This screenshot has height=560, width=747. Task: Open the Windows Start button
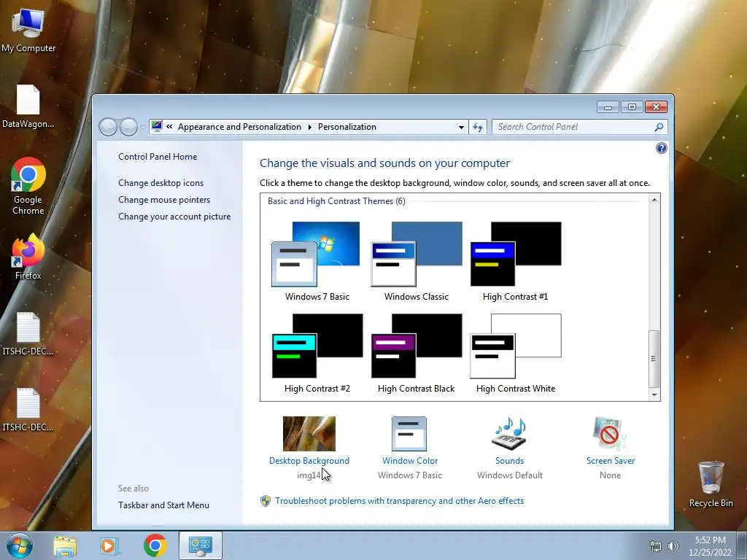(19, 545)
